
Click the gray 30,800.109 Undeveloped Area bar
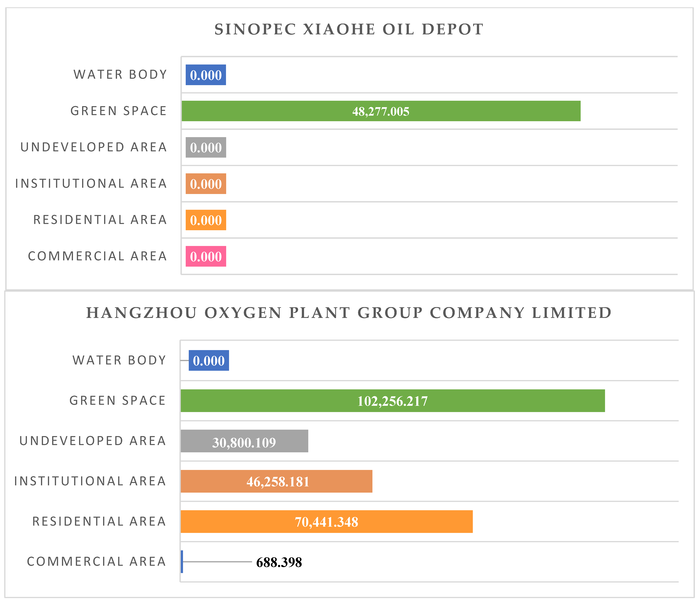pos(244,441)
